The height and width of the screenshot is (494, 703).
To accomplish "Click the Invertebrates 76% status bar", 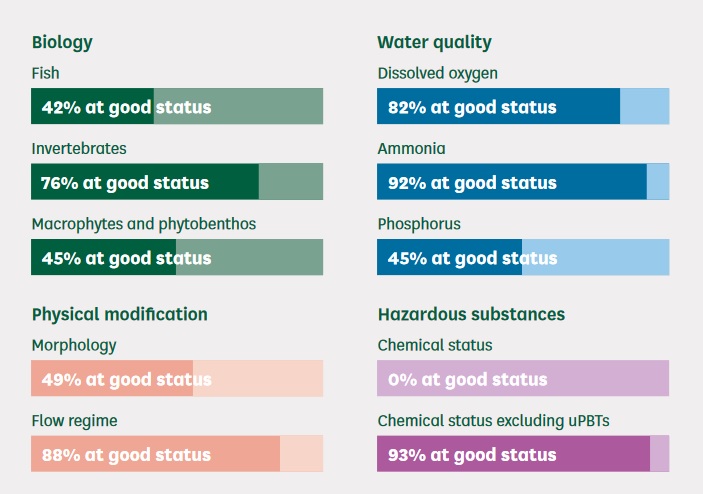I will click(x=177, y=182).
